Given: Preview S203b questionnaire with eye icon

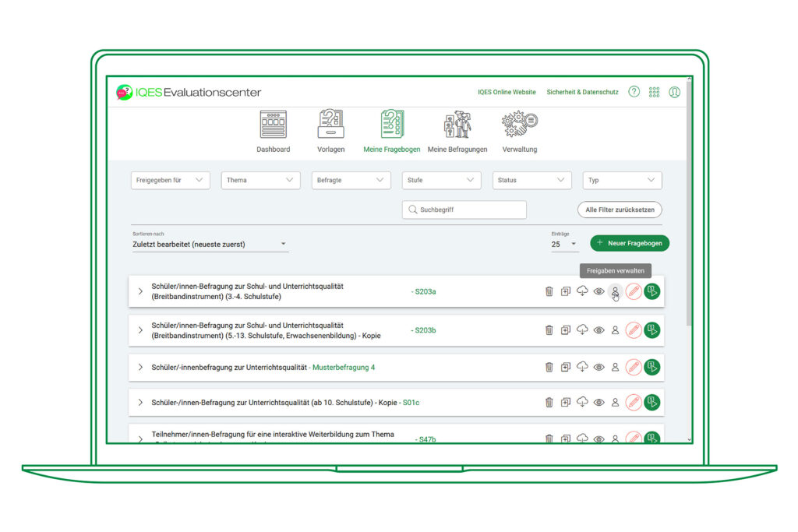Looking at the screenshot, I should coord(598,329).
